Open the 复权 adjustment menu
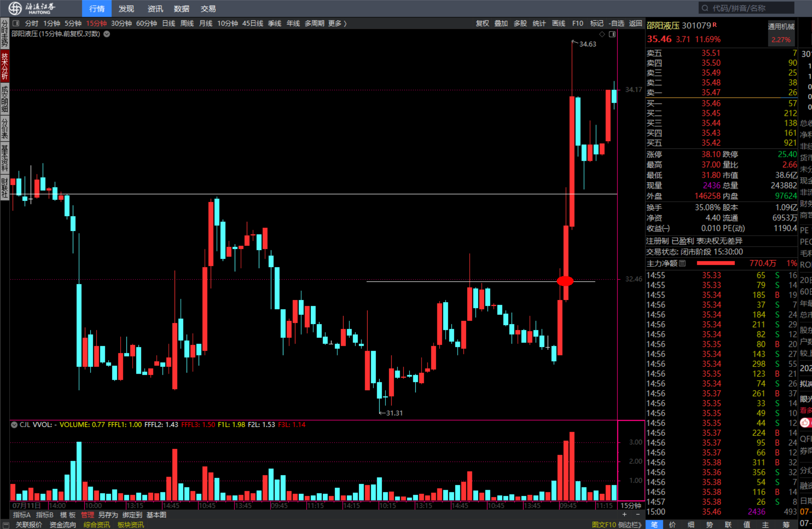 tap(482, 23)
